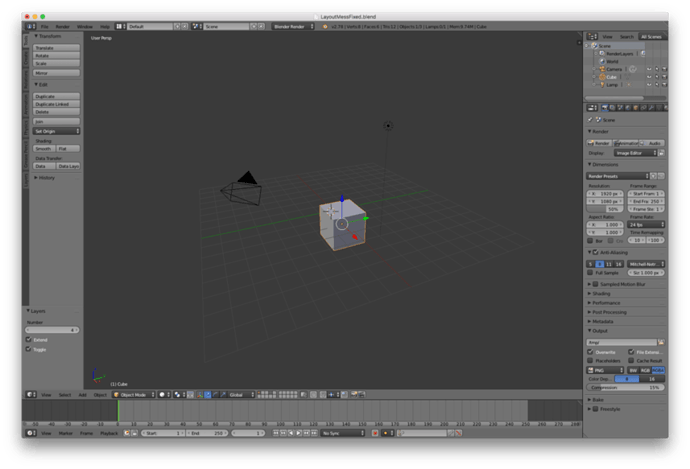
Task: Click the Cube mesh icon in outliner
Action: [x=602, y=77]
